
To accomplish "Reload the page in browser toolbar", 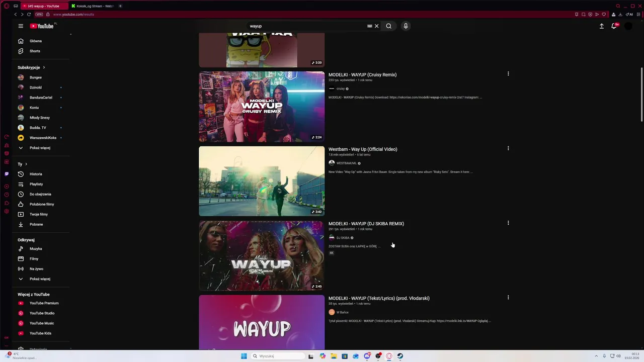I will (x=29, y=15).
